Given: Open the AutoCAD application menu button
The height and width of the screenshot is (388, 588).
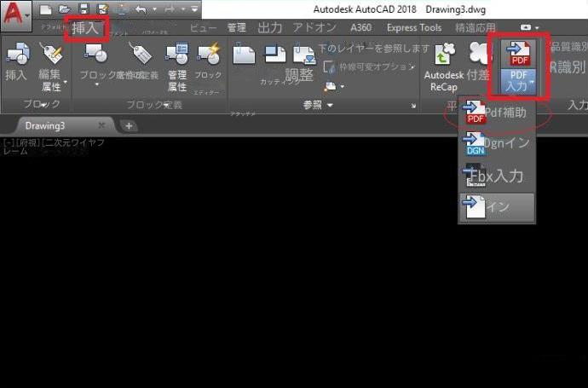Looking at the screenshot, I should 16,14.
